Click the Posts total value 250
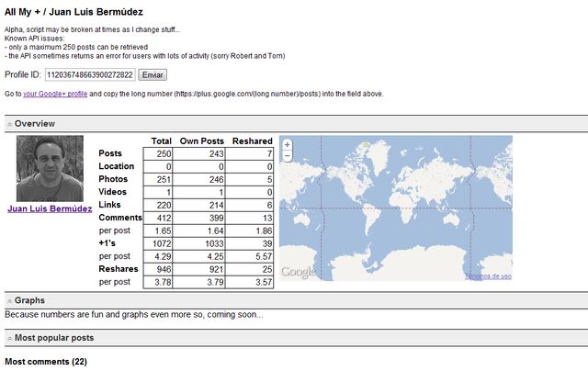This screenshot has width=588, height=371. [164, 154]
